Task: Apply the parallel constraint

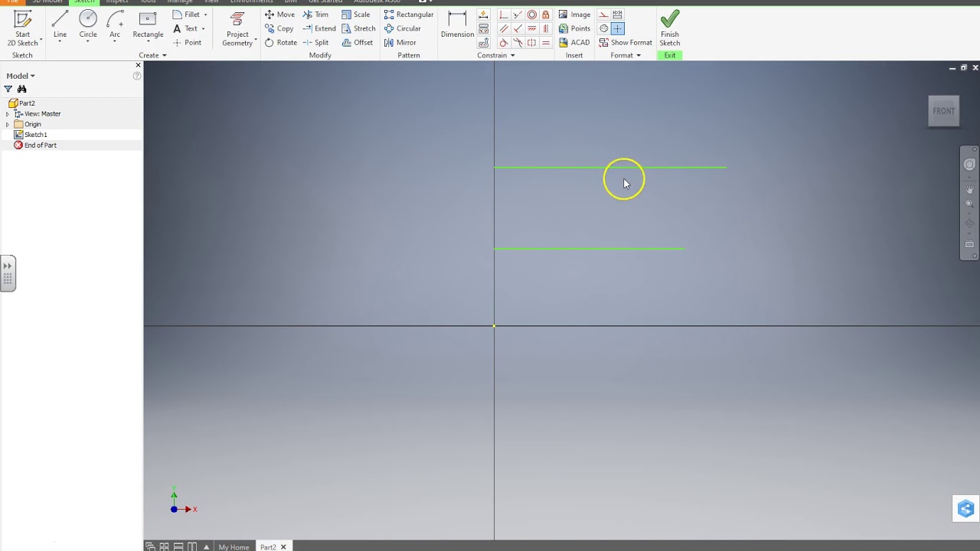Action: point(504,28)
